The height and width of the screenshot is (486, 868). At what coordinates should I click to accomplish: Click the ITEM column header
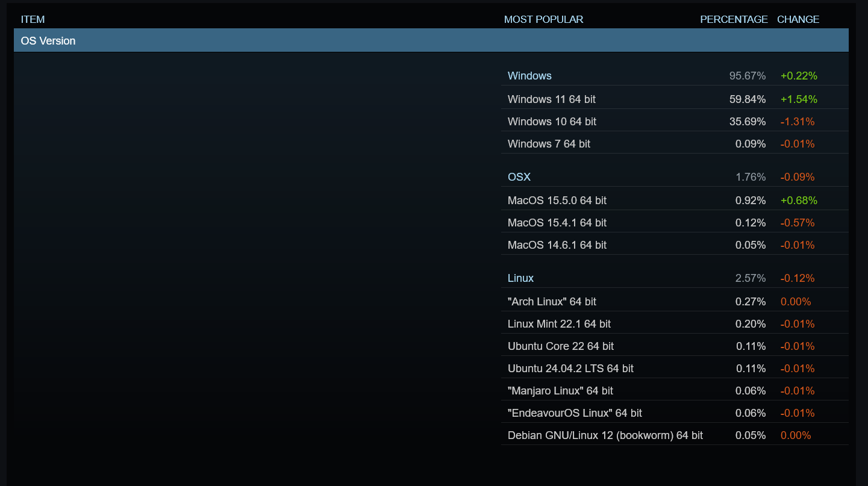[33, 19]
